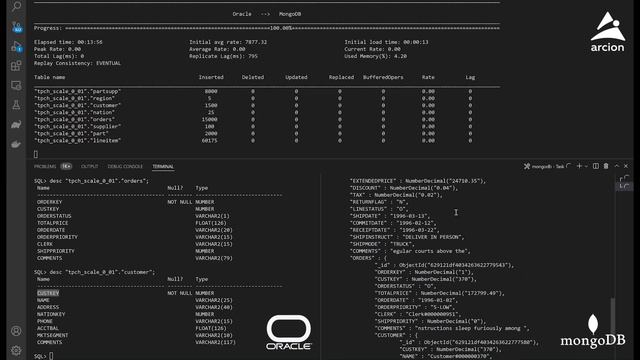
Task: Open the Run and Debug view
Action: 16,47
